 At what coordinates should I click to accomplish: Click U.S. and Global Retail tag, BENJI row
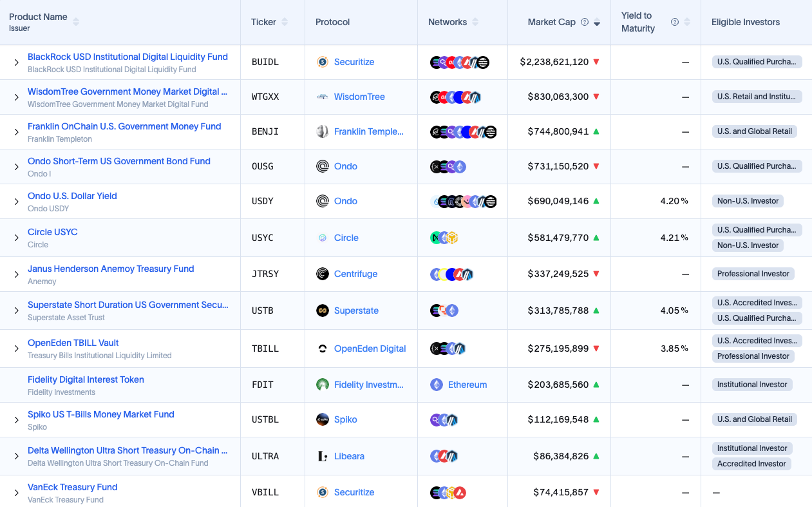click(755, 131)
